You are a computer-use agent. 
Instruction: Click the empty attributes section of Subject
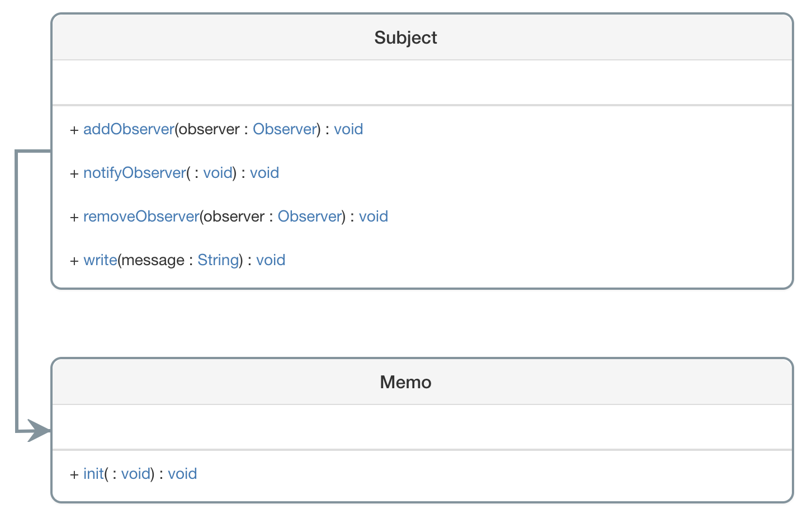(x=422, y=82)
